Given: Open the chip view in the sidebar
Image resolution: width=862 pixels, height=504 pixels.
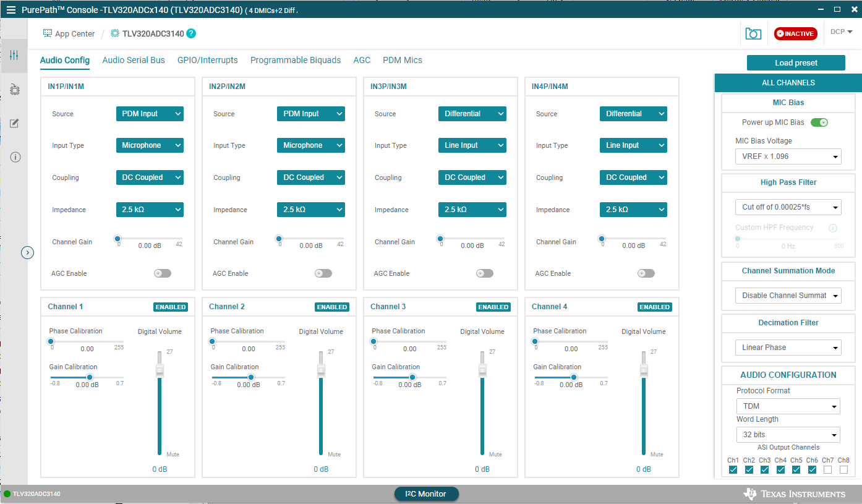Looking at the screenshot, I should 15,90.
